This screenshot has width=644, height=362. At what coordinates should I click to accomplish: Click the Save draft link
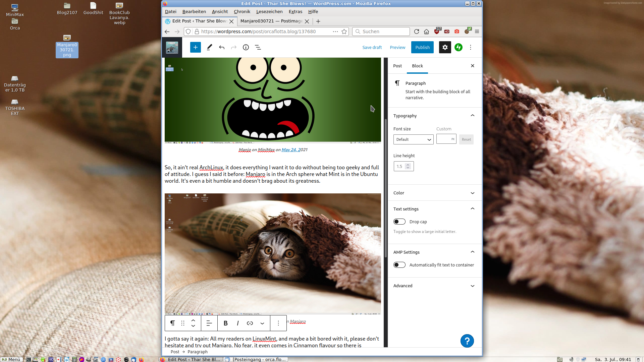[372, 47]
